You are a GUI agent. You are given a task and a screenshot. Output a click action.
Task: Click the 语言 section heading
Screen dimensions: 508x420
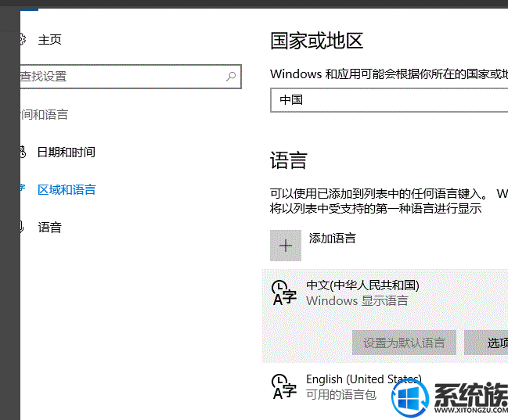288,160
